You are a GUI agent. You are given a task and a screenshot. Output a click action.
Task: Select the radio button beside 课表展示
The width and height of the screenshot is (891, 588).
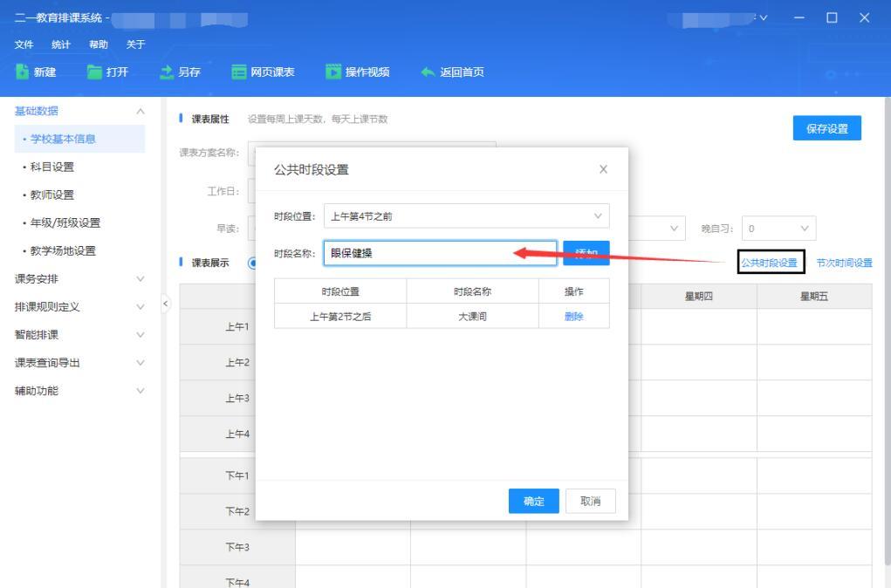[251, 263]
